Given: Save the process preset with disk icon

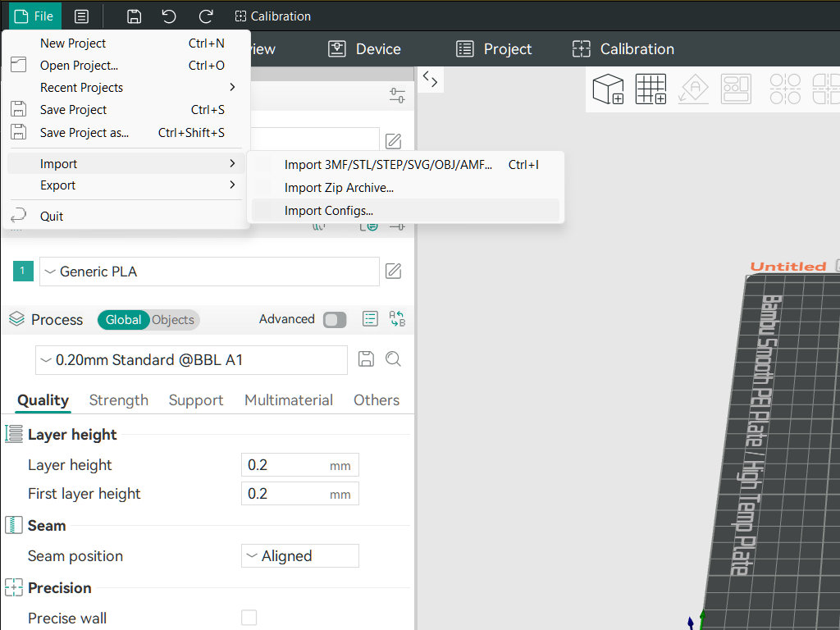Looking at the screenshot, I should click(x=367, y=359).
